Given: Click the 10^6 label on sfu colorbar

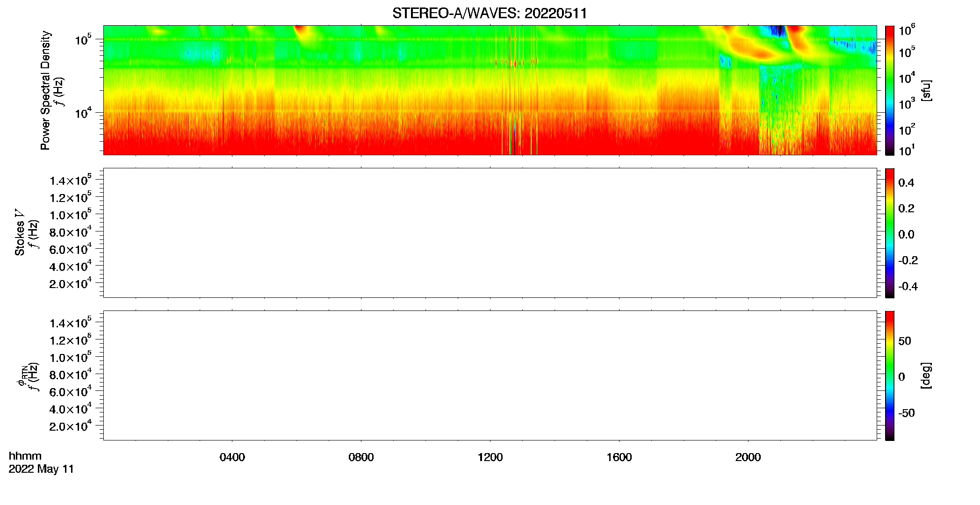Looking at the screenshot, I should click(907, 30).
